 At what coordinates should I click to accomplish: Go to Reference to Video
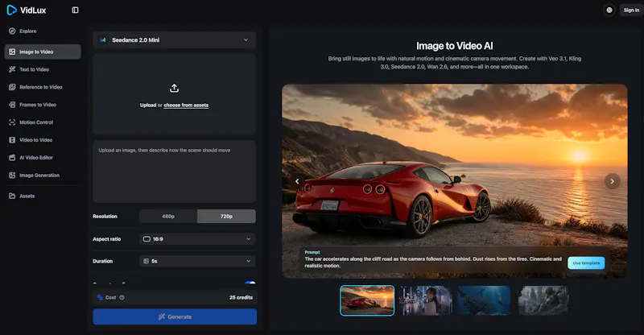[43, 87]
